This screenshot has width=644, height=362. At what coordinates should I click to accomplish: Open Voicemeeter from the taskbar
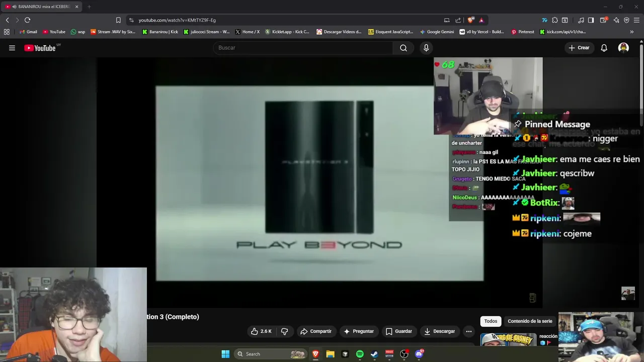[x=389, y=354]
